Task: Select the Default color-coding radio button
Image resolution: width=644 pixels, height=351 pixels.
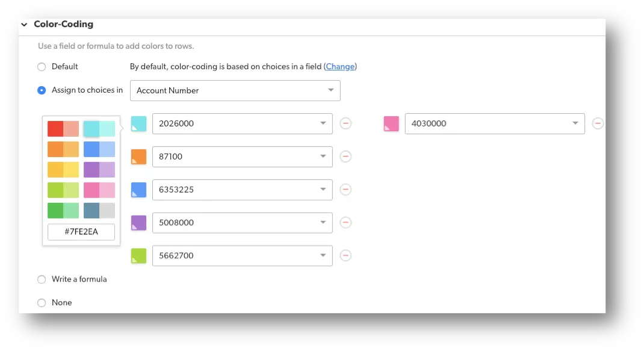Action: point(42,67)
